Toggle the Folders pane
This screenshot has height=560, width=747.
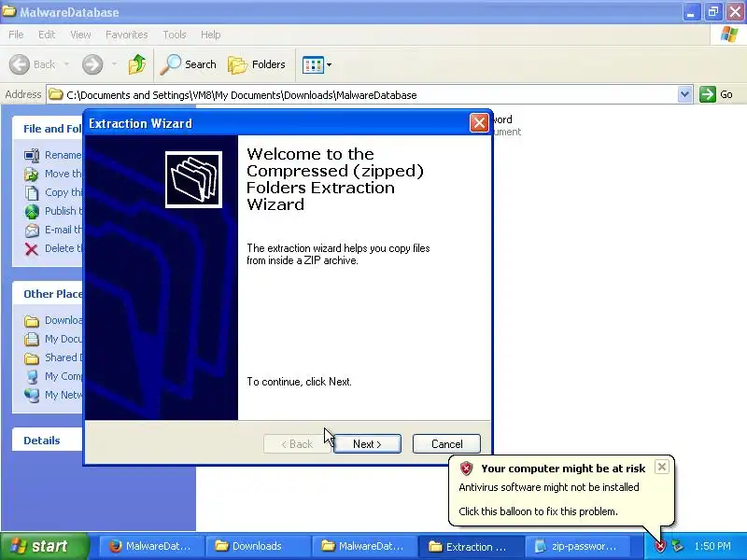click(x=257, y=64)
